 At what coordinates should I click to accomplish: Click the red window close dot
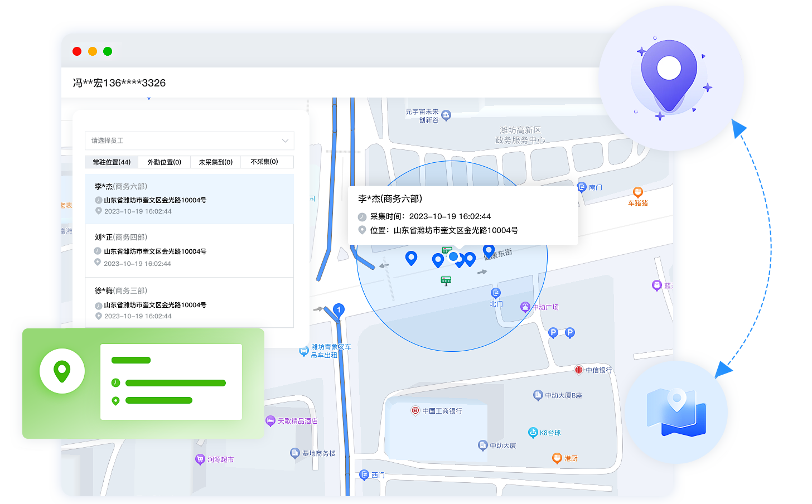77,51
